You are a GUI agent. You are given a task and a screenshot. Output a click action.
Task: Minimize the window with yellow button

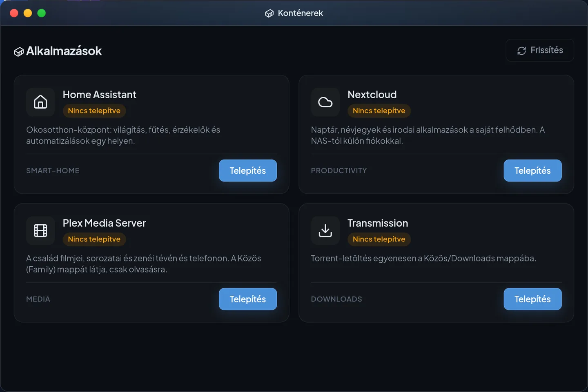pyautogui.click(x=28, y=13)
